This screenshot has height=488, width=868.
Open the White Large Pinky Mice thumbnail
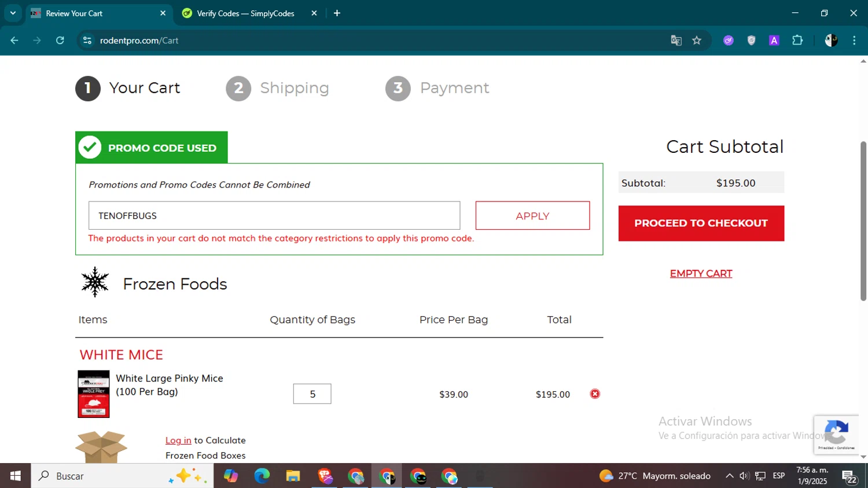pos(94,394)
